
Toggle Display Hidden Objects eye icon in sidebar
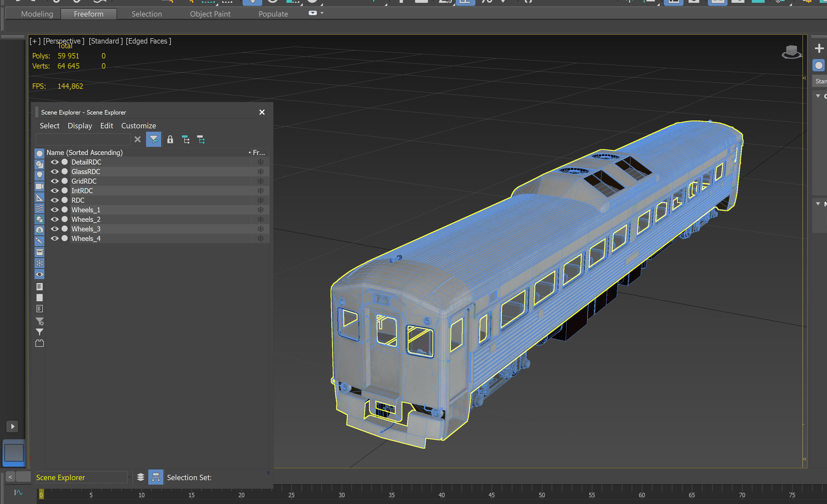40,275
